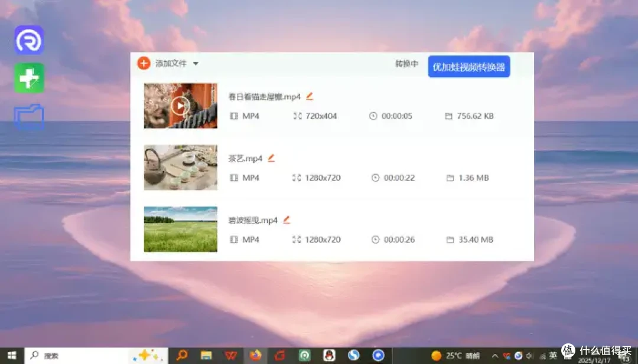Click the film format icon in 茶艺.mp4 row
Image resolution: width=638 pixels, height=364 pixels.
pyautogui.click(x=233, y=178)
